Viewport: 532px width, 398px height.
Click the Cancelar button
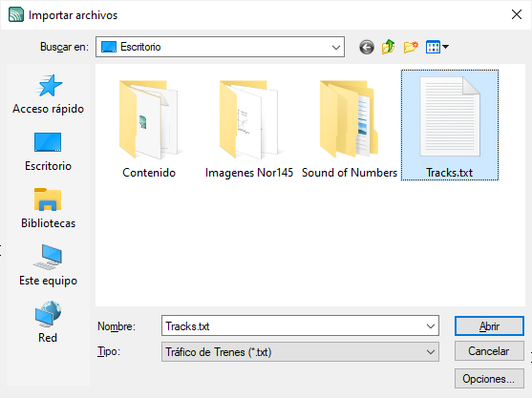[x=489, y=351]
